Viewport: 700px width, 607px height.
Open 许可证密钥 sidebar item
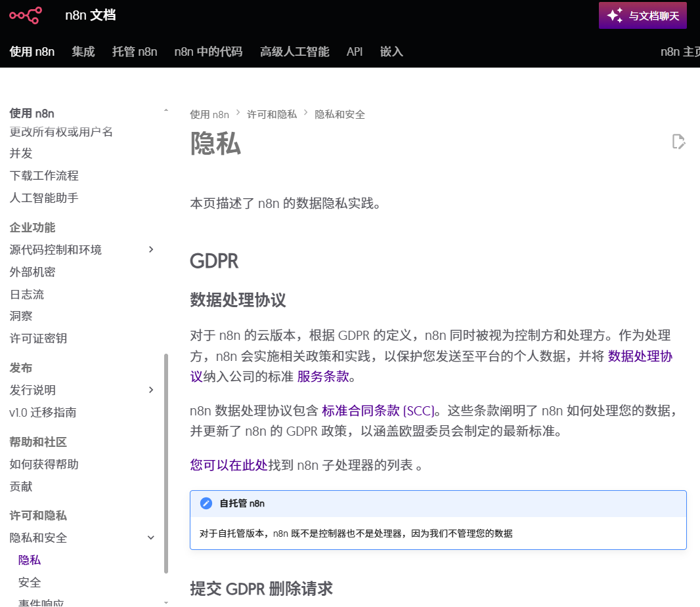pyautogui.click(x=38, y=339)
